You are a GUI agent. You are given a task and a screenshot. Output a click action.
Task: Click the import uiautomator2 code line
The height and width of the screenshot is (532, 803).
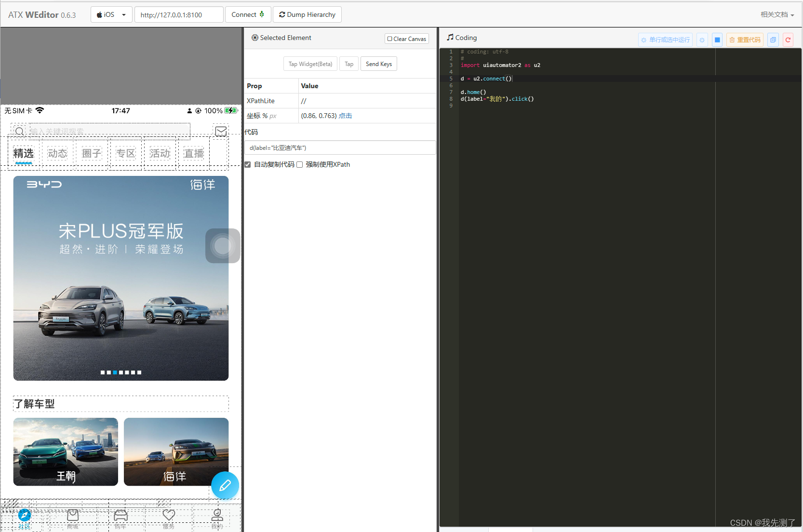(x=500, y=65)
